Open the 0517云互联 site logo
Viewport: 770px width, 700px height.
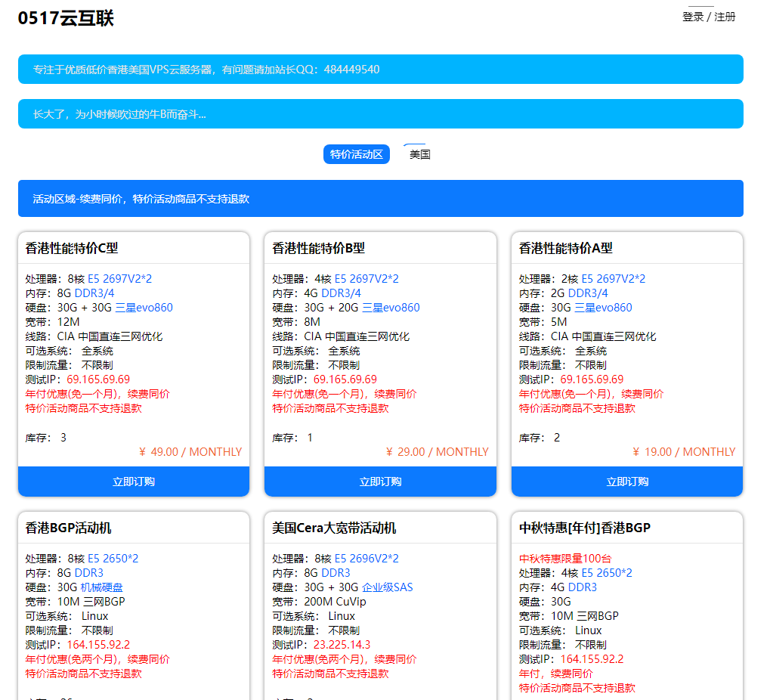pos(66,18)
